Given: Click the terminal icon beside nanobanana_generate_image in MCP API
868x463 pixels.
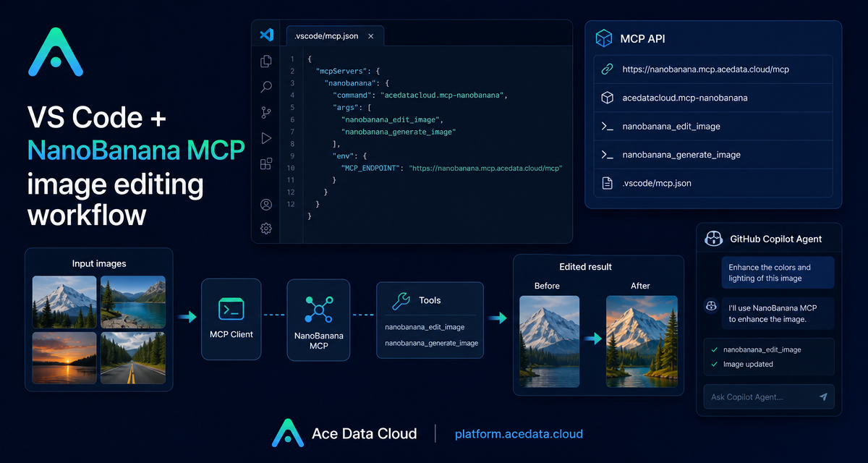Looking at the screenshot, I should point(608,155).
